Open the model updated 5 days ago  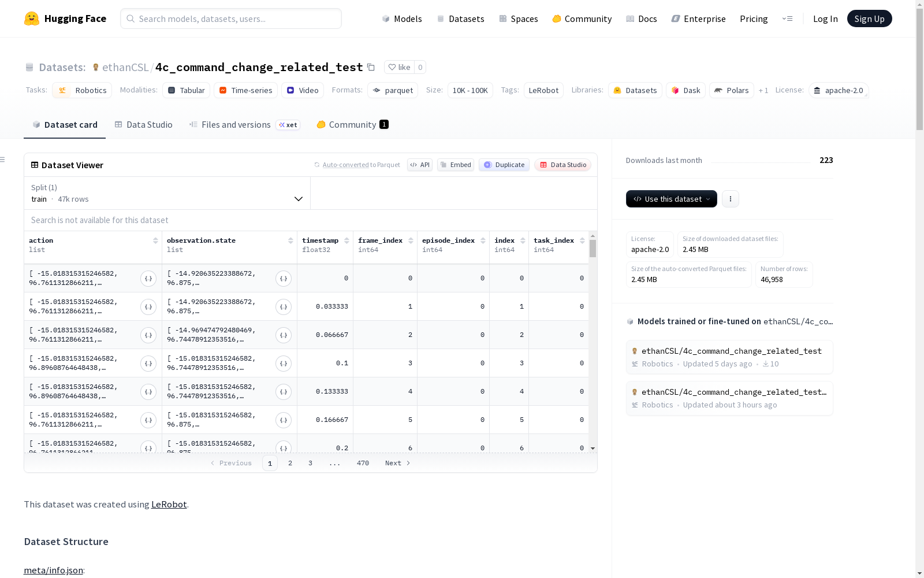pos(729,357)
